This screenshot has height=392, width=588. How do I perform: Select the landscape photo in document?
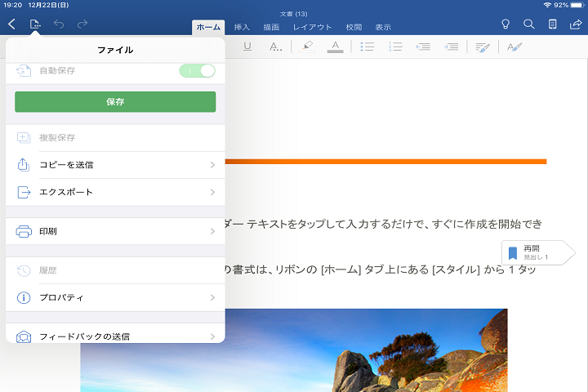294,350
